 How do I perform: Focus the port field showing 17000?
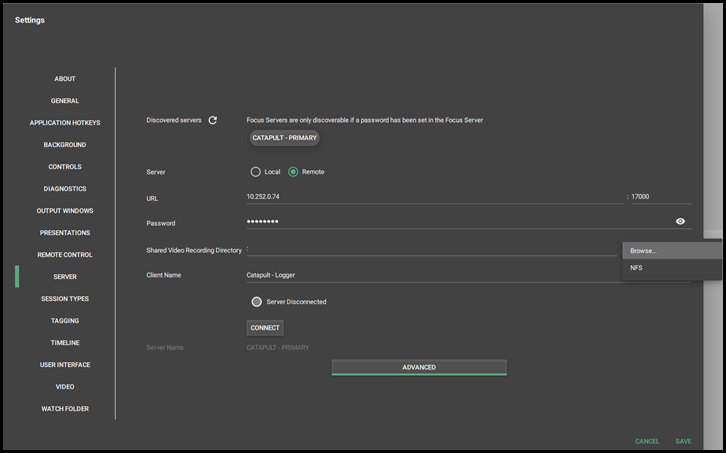[661, 197]
